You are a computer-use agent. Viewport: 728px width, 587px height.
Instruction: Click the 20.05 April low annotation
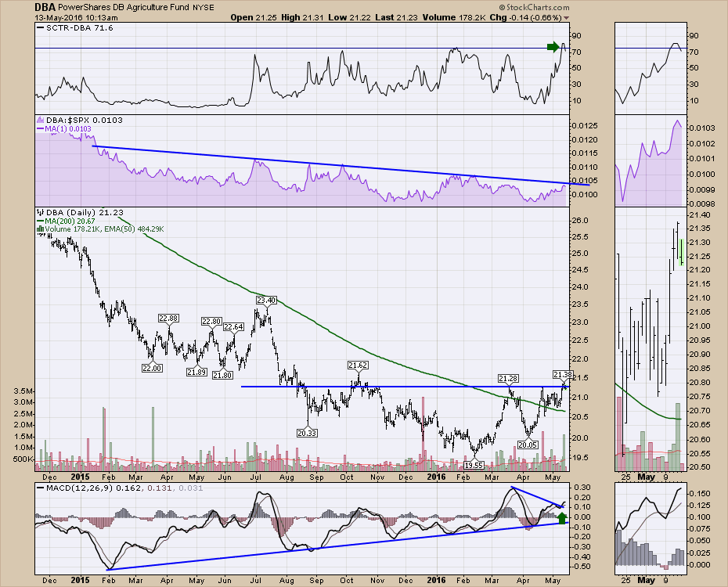(x=528, y=445)
